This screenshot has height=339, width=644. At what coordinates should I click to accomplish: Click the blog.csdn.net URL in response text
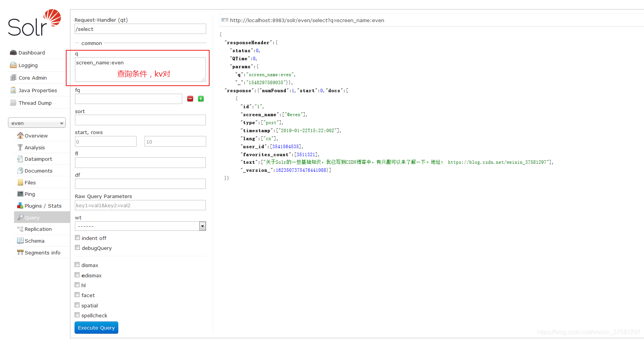[x=497, y=162]
